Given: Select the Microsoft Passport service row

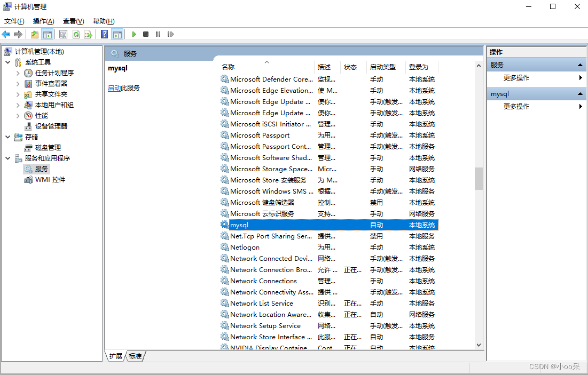Looking at the screenshot, I should coord(329,135).
